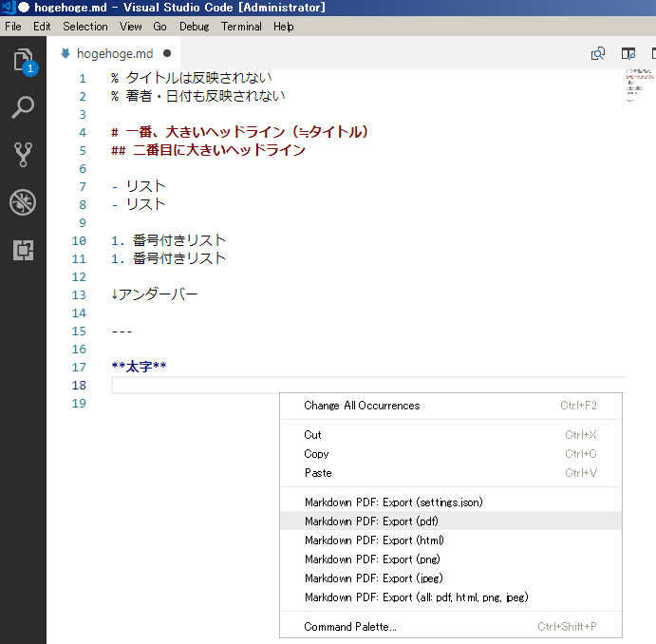Place cursor in empty highlighted line 18
656x644 pixels.
[x=368, y=385]
